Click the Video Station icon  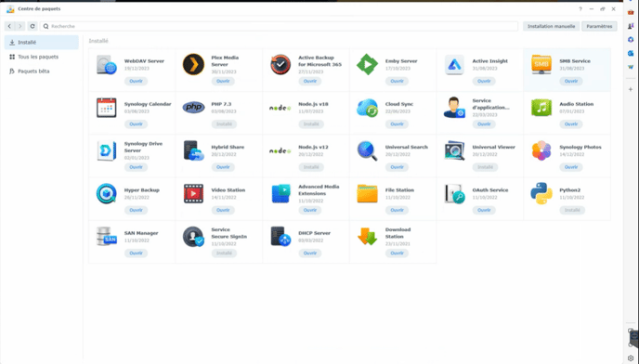(x=193, y=194)
